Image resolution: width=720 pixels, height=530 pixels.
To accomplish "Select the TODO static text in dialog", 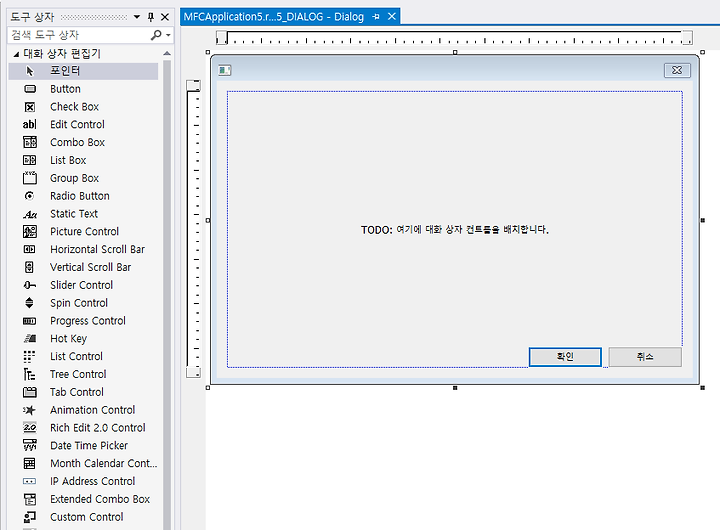I will coord(455,230).
